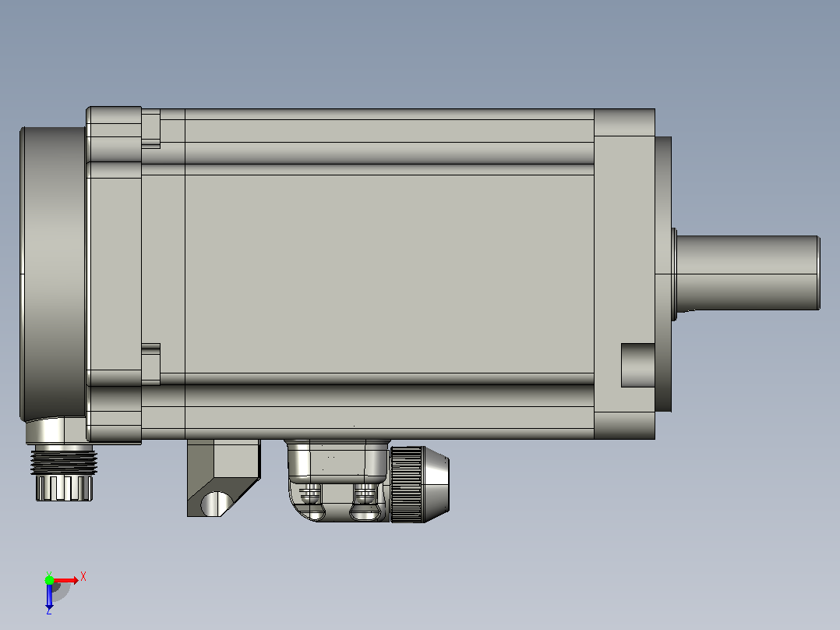Click the blue Z axis arrow of the triad
840x630 pixels.
49,596
